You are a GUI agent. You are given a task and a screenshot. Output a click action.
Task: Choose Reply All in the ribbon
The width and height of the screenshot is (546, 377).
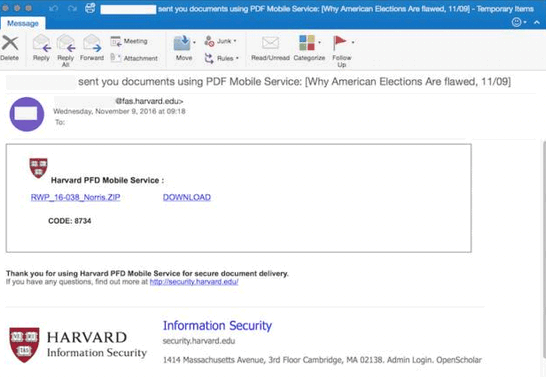(x=66, y=50)
